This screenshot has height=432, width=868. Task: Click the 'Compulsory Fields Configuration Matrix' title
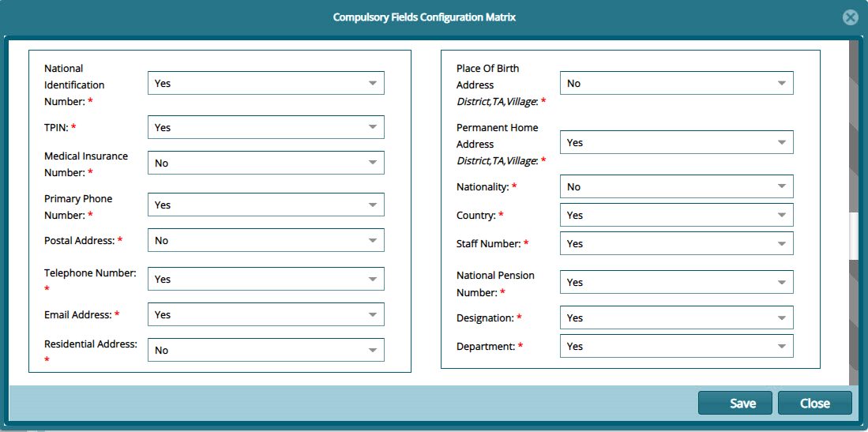tap(425, 17)
